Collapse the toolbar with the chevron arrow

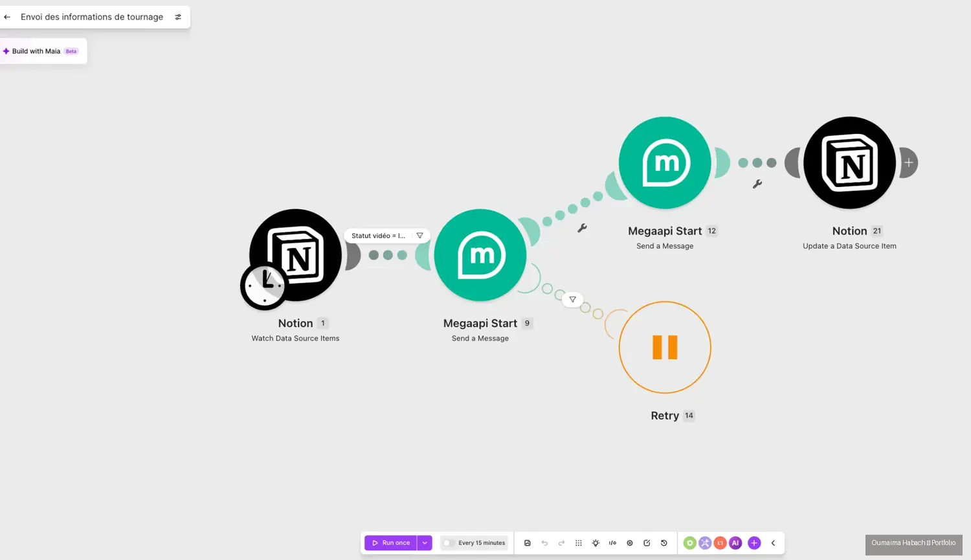pyautogui.click(x=773, y=543)
